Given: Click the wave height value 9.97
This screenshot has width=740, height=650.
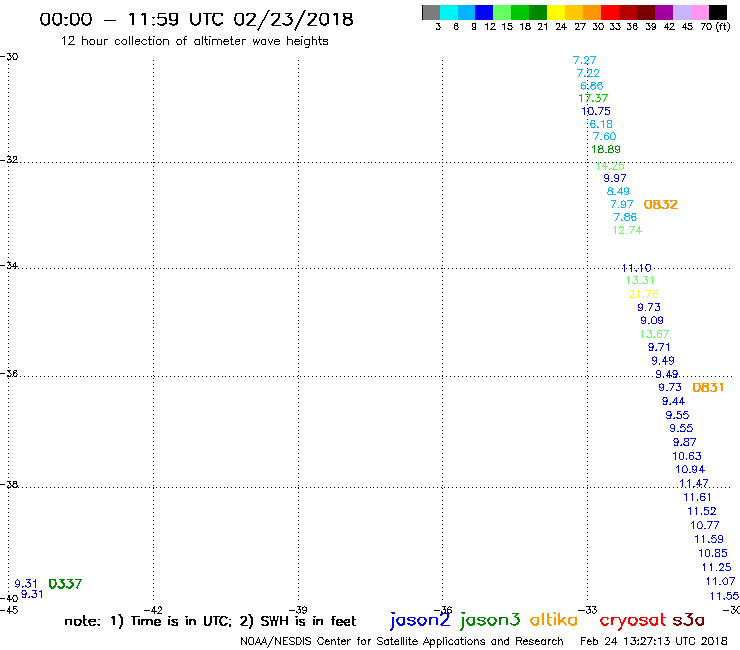Looking at the screenshot, I should coord(615,178).
